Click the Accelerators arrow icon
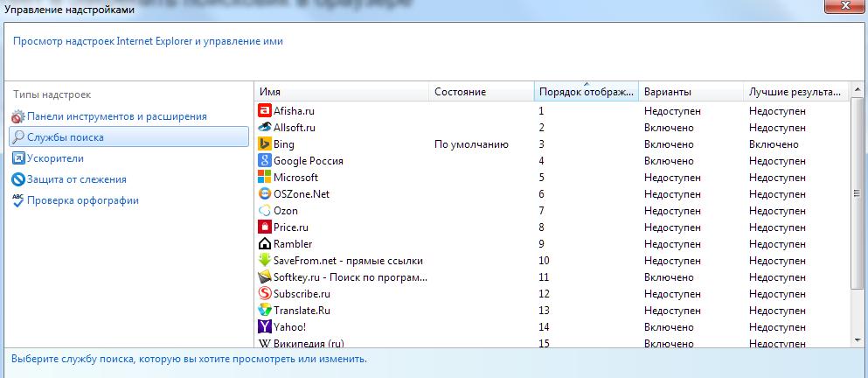Screen dimensions: 868x378 pyautogui.click(x=18, y=158)
